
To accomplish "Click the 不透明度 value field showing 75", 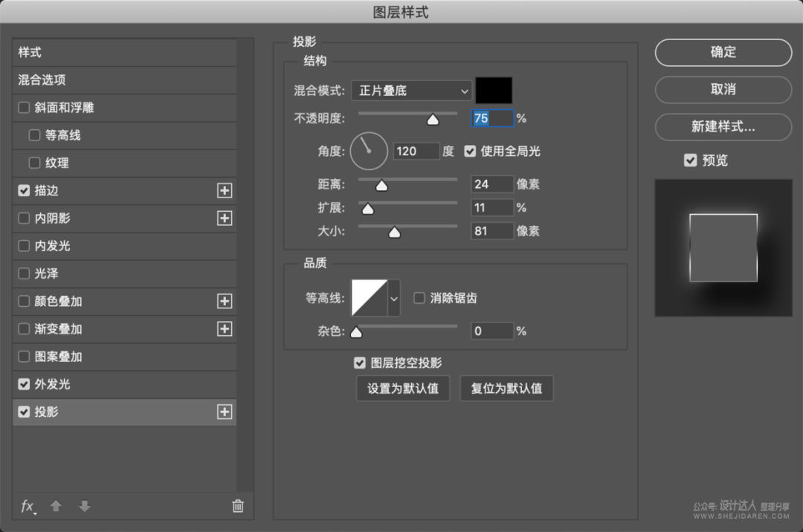I will click(492, 118).
